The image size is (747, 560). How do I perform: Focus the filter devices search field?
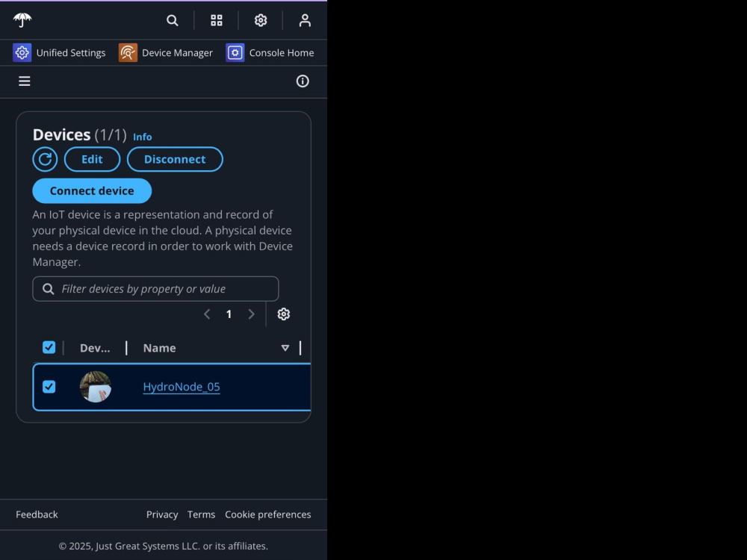tap(155, 289)
